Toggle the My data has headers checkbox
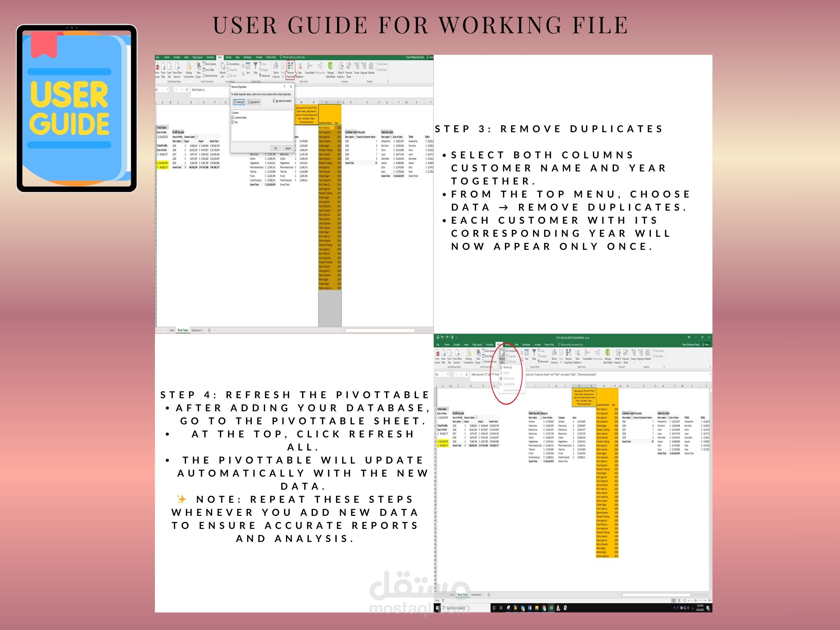The image size is (840, 630). click(274, 100)
